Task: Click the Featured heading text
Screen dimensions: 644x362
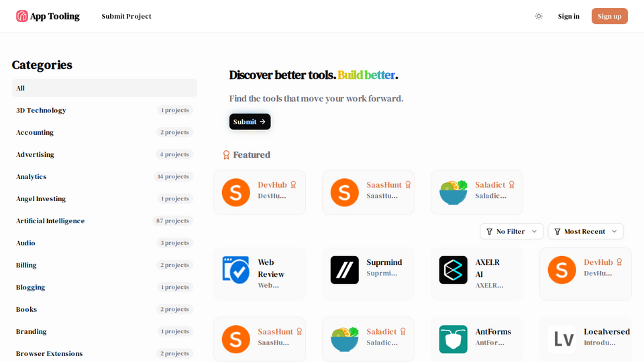Action: coord(252,155)
